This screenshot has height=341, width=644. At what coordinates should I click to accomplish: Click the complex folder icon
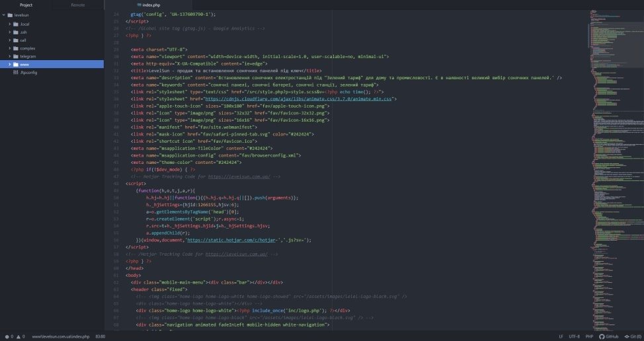[x=16, y=48]
